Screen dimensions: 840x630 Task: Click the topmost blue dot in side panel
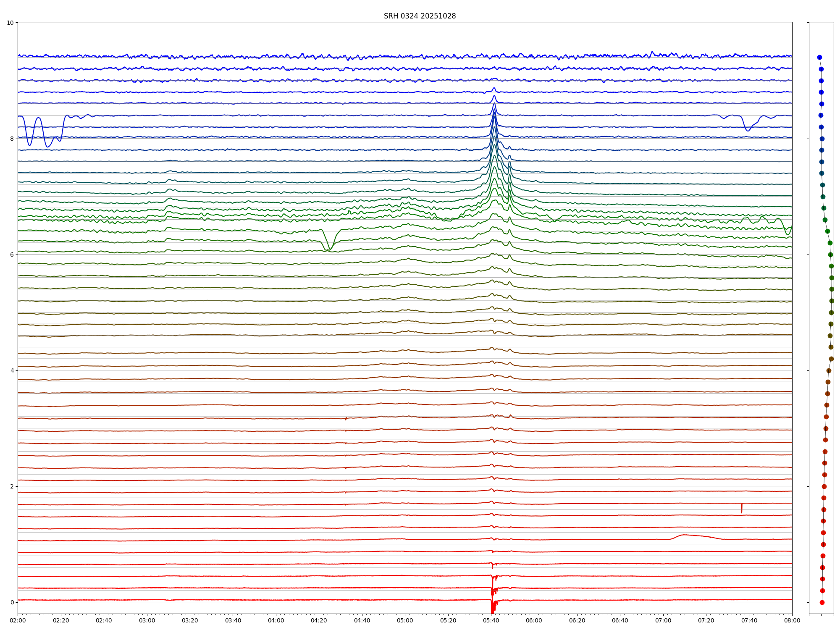point(819,58)
